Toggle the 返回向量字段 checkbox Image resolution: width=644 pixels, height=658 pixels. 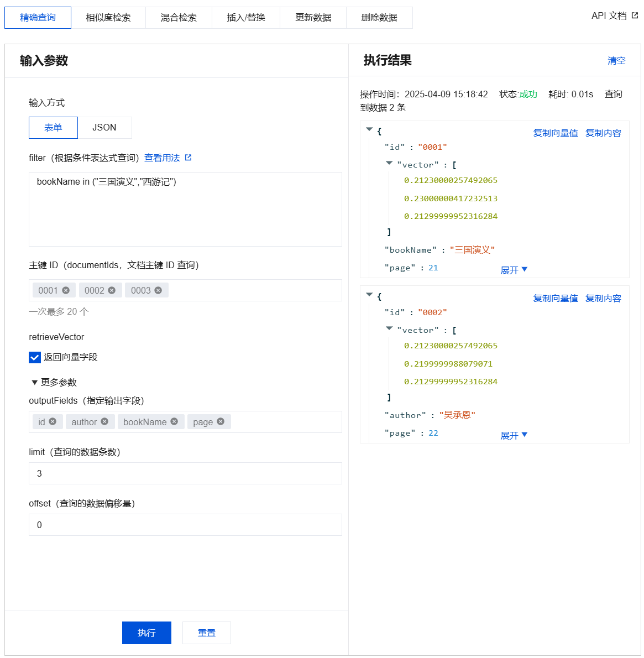pos(35,357)
